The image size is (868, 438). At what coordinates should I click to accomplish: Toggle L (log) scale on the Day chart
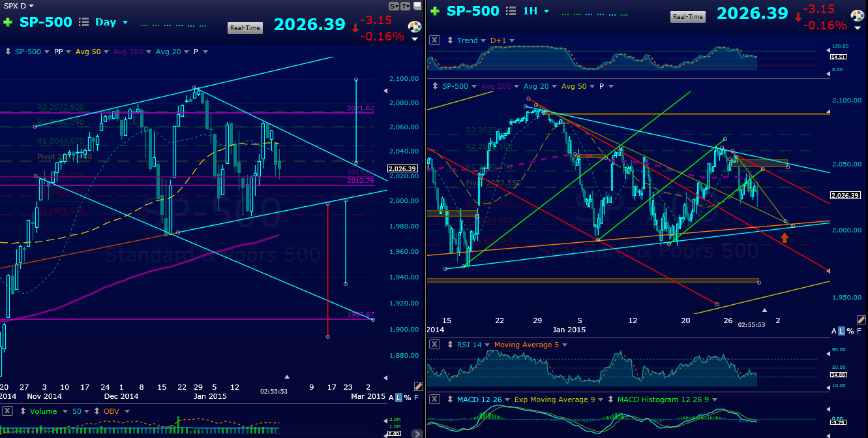399,398
